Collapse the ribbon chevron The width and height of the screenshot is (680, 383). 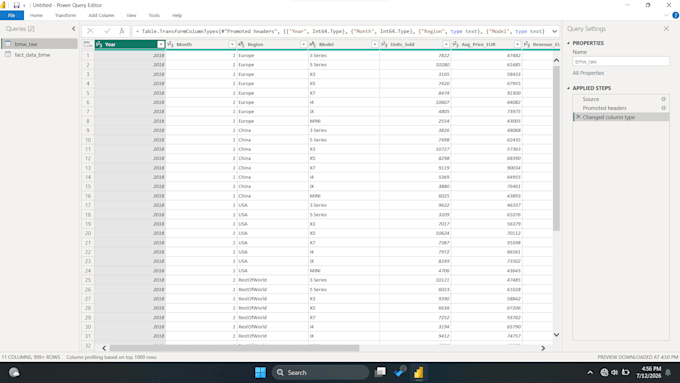(x=667, y=15)
